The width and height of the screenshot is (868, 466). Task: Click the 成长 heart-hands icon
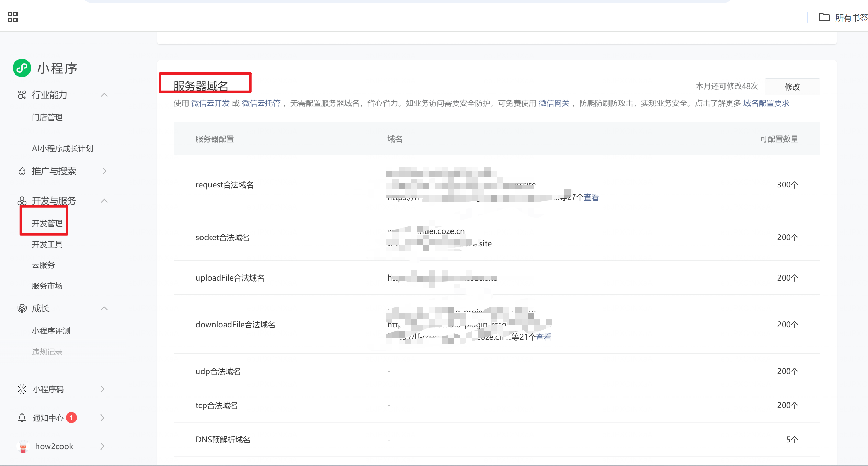tap(22, 309)
